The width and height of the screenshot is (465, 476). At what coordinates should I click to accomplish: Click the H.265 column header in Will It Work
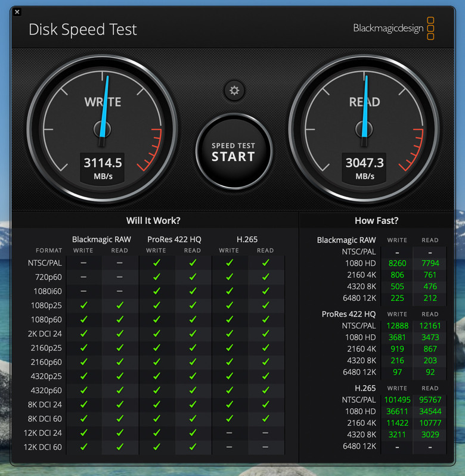[x=247, y=239]
